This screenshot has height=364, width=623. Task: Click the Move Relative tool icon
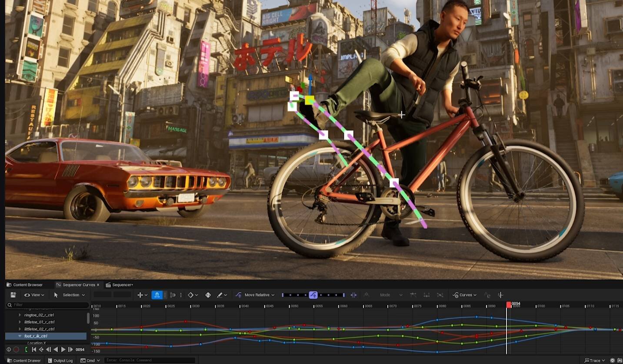pyautogui.click(x=238, y=295)
